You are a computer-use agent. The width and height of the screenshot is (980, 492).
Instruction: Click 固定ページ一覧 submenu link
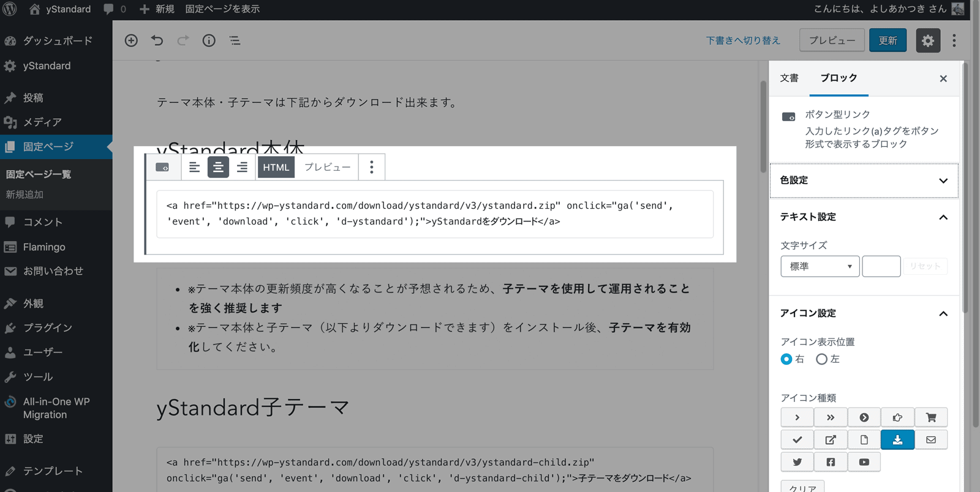[39, 174]
